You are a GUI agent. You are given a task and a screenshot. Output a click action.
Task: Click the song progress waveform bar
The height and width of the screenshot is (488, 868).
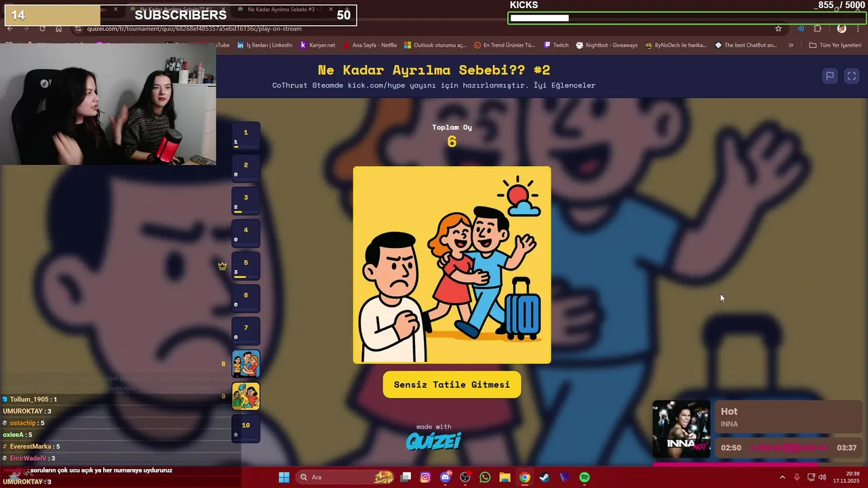[789, 447]
